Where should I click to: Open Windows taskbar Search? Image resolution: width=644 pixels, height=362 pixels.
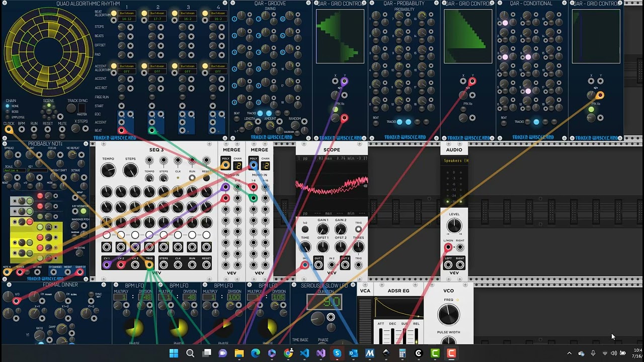pyautogui.click(x=190, y=353)
